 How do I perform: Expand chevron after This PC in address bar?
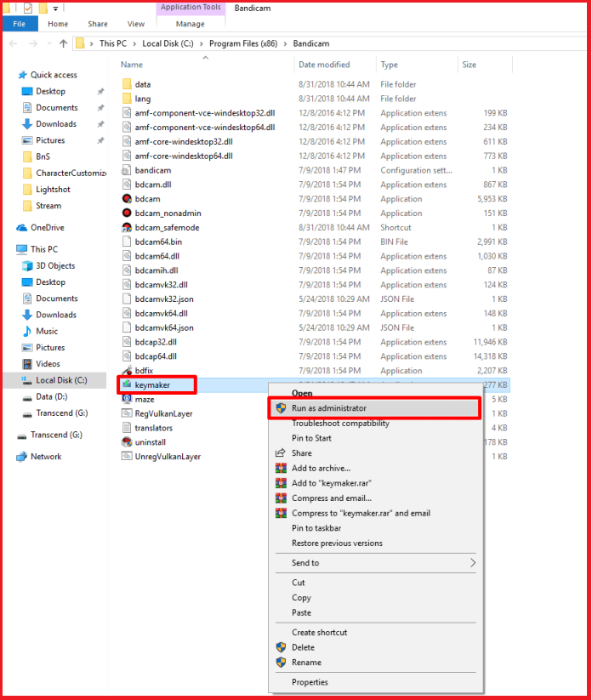[x=134, y=43]
